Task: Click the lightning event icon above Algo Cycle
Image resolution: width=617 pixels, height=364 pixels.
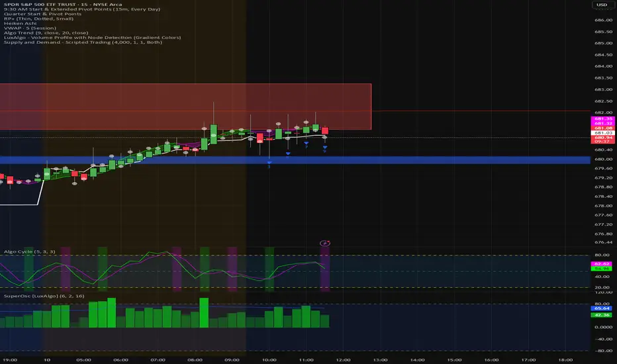Action: point(324,243)
